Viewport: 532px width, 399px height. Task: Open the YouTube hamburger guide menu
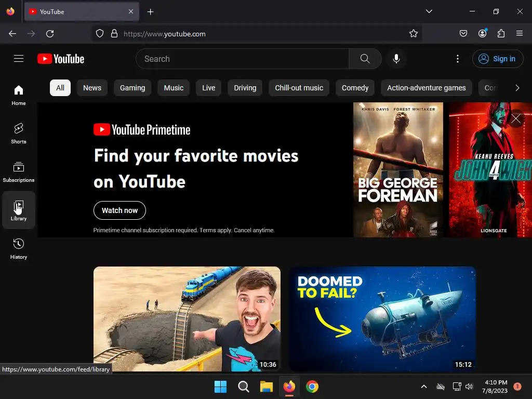click(19, 59)
